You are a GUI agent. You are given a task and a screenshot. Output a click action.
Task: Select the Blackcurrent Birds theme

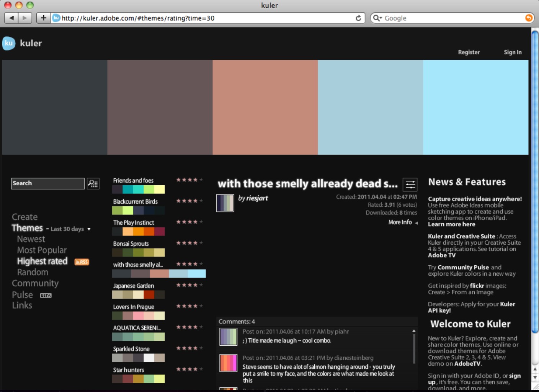click(x=135, y=202)
